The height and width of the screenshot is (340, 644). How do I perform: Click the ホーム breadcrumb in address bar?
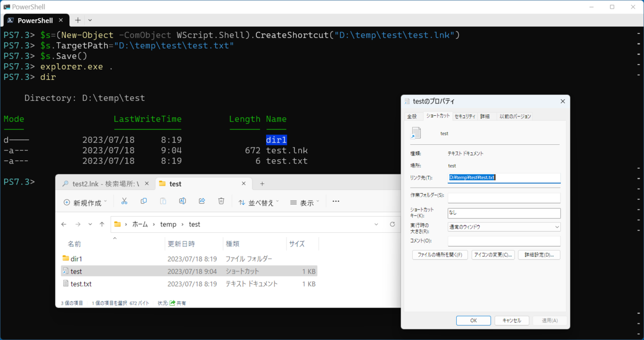(x=140, y=224)
